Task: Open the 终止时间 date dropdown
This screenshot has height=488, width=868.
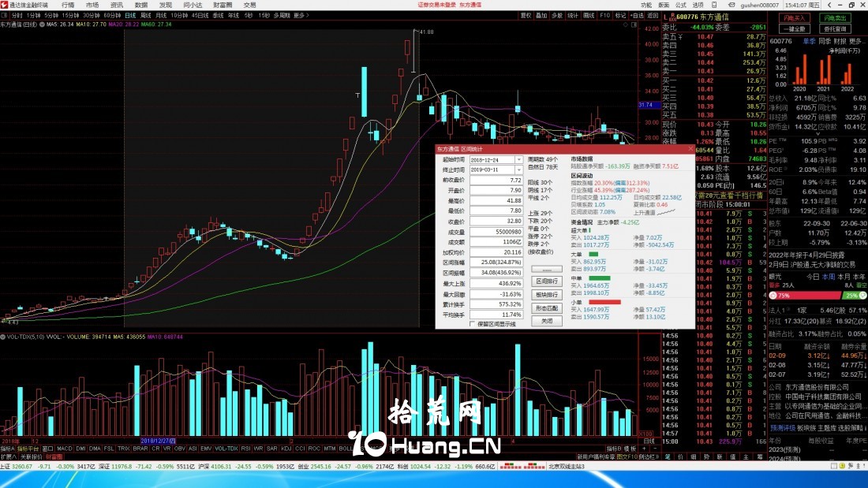Action: pyautogui.click(x=518, y=169)
